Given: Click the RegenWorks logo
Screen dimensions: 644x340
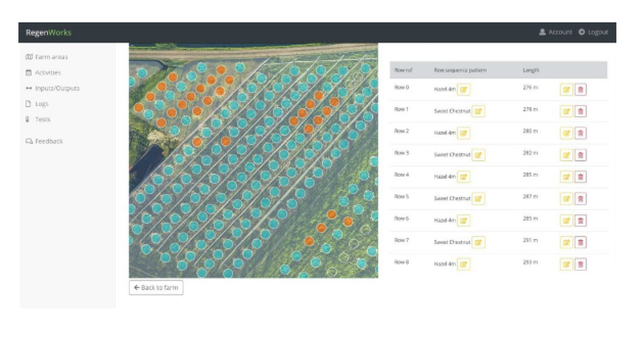Looking at the screenshot, I should [48, 32].
